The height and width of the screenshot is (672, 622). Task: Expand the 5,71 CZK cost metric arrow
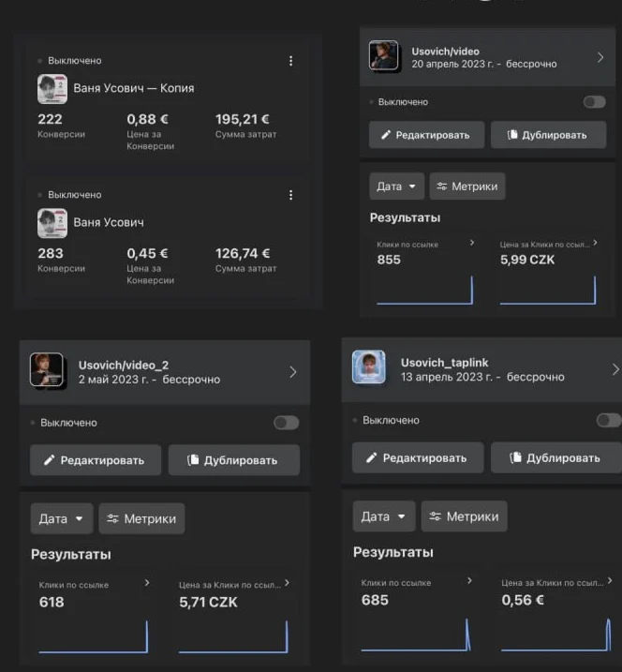coord(287,583)
